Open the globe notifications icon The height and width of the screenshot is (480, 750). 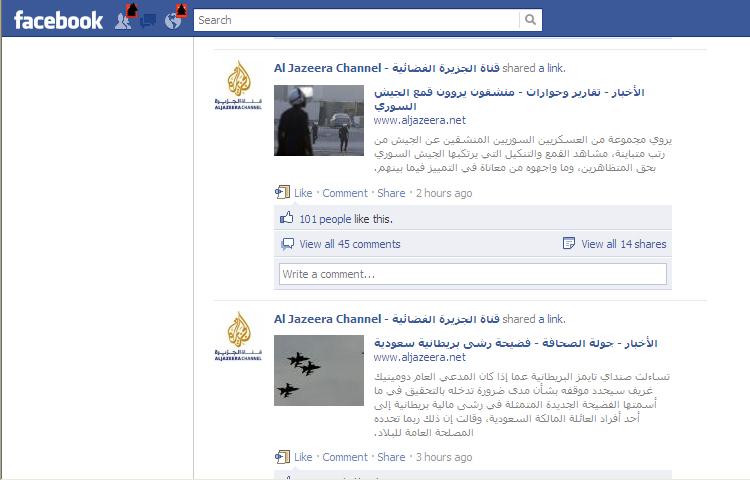173,21
